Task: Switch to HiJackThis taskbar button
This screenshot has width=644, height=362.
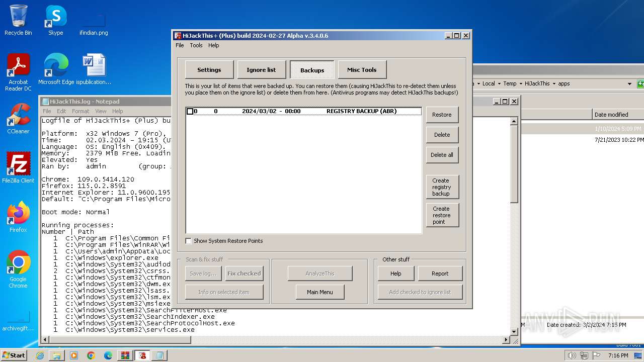Action: tap(142, 355)
